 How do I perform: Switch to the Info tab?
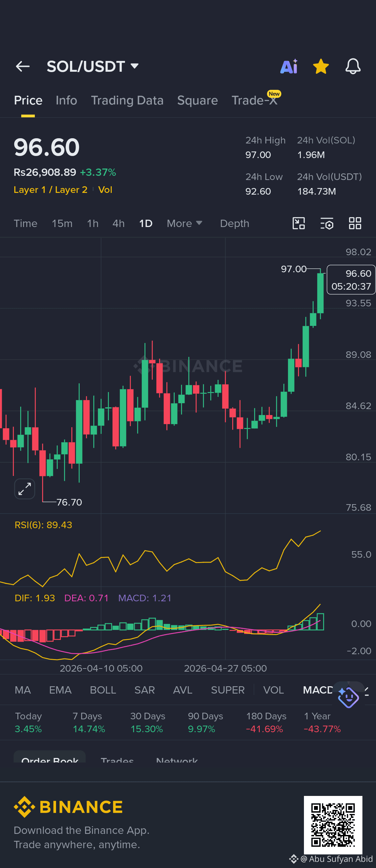[66, 100]
